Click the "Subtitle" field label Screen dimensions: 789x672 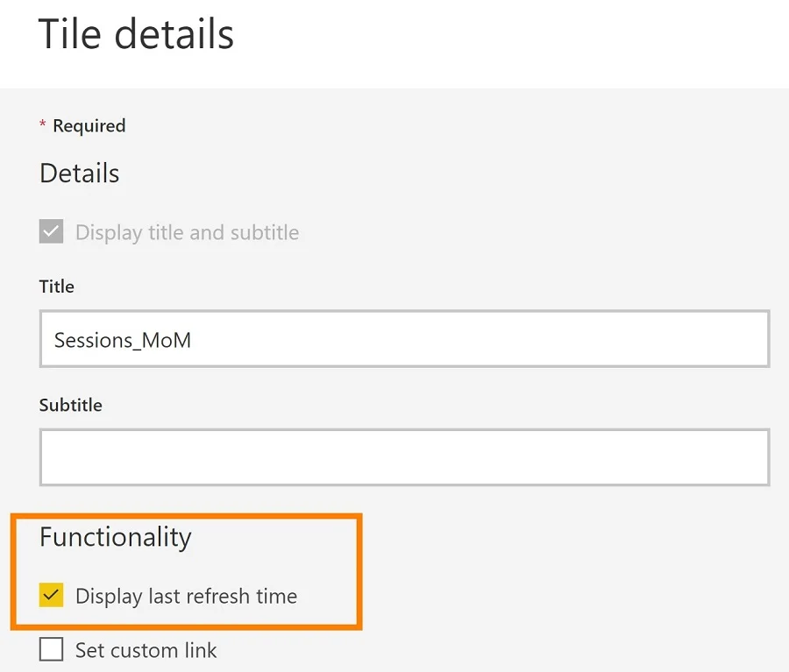click(70, 405)
